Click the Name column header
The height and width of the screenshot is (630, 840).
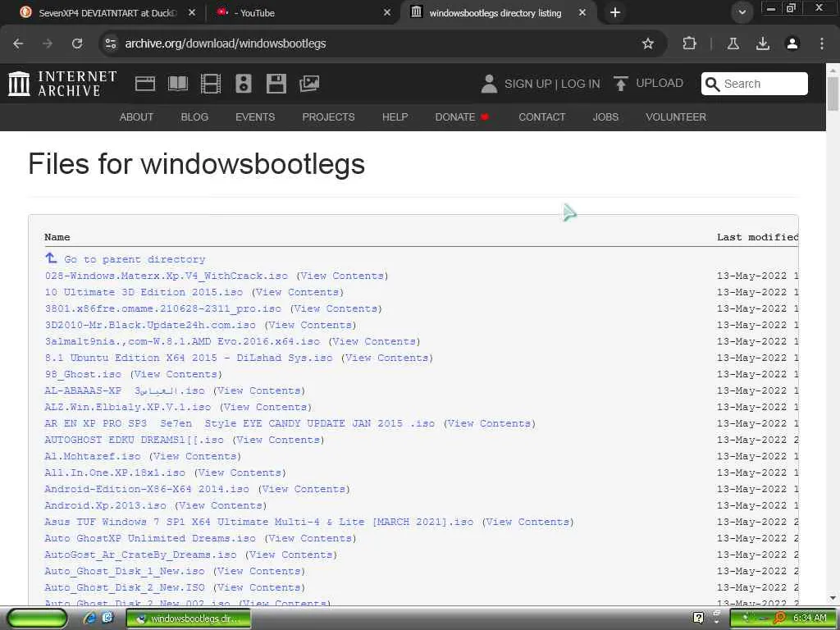(57, 237)
